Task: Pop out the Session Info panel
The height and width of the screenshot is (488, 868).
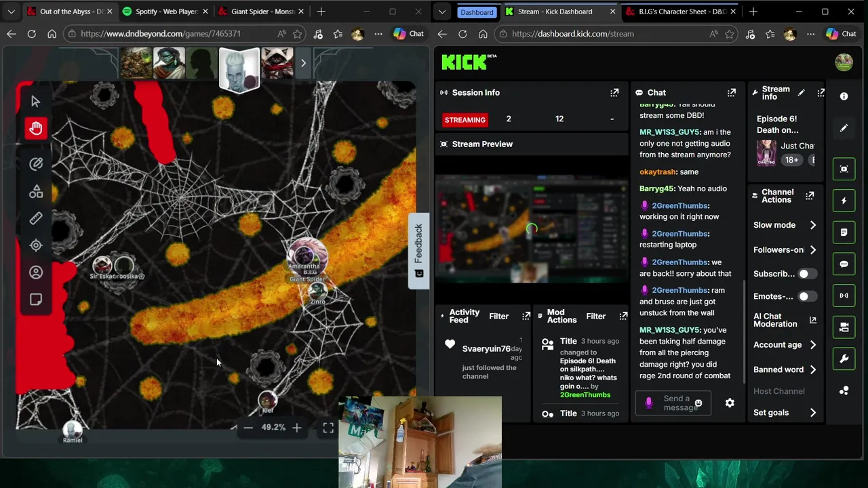Action: click(x=614, y=93)
